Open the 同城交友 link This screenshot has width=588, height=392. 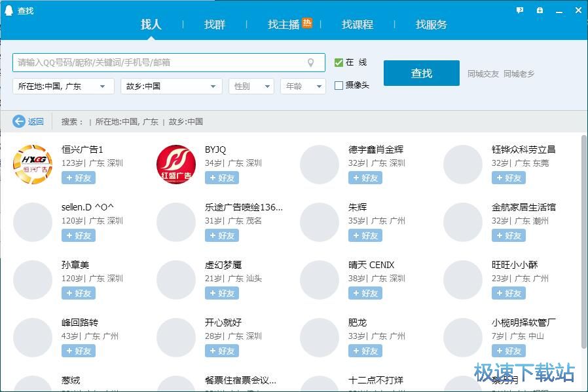483,74
